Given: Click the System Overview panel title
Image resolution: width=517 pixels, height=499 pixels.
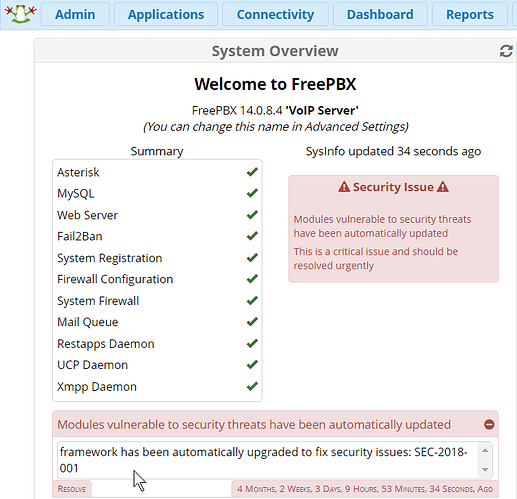Looking at the screenshot, I should tap(275, 51).
